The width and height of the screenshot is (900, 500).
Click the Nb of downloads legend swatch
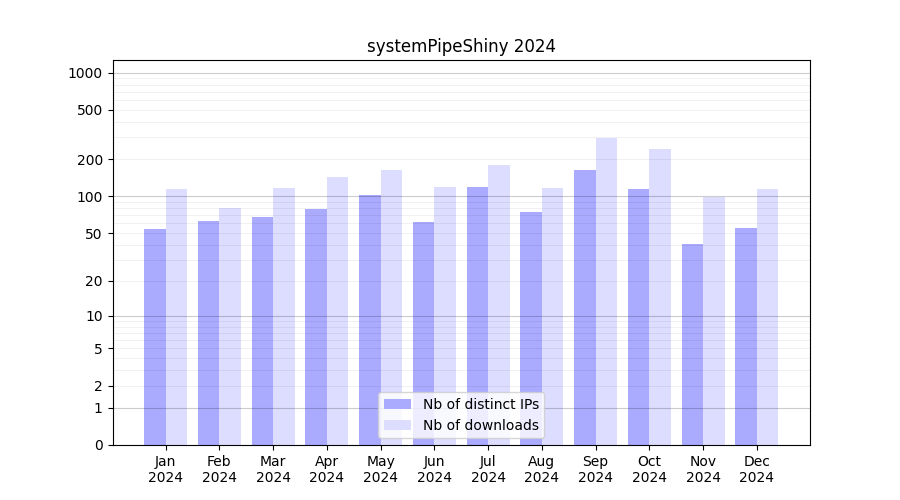pos(397,425)
